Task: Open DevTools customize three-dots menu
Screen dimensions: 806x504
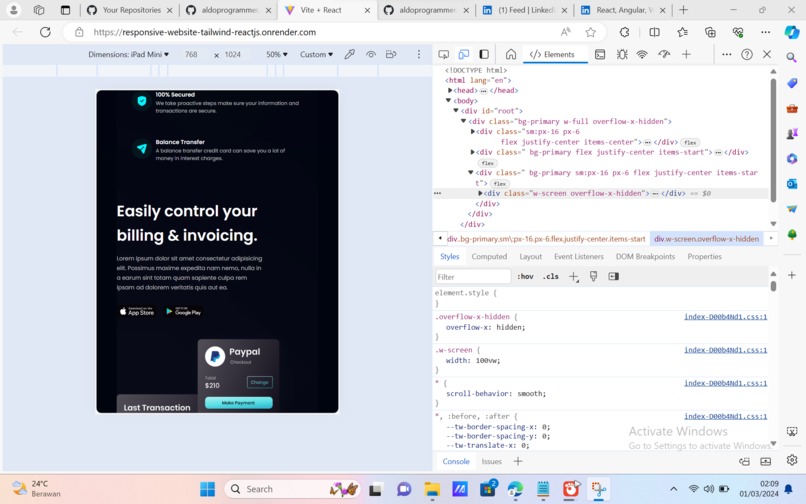Action: coord(726,55)
